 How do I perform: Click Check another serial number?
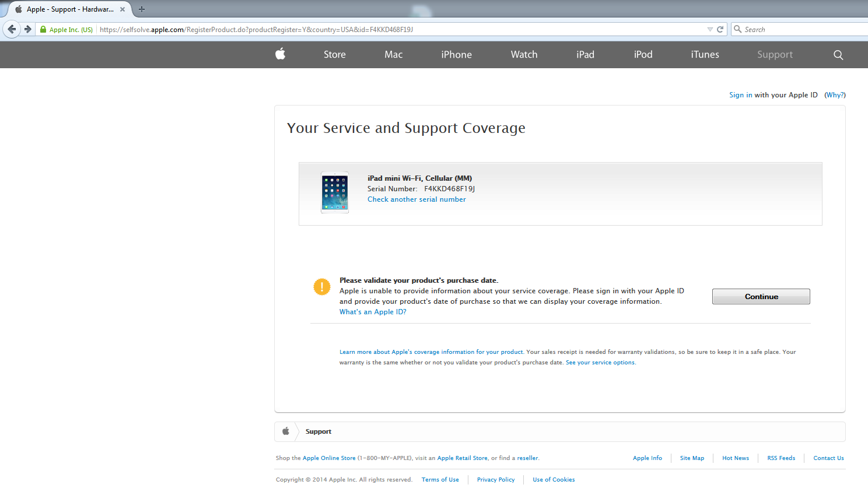pos(416,199)
